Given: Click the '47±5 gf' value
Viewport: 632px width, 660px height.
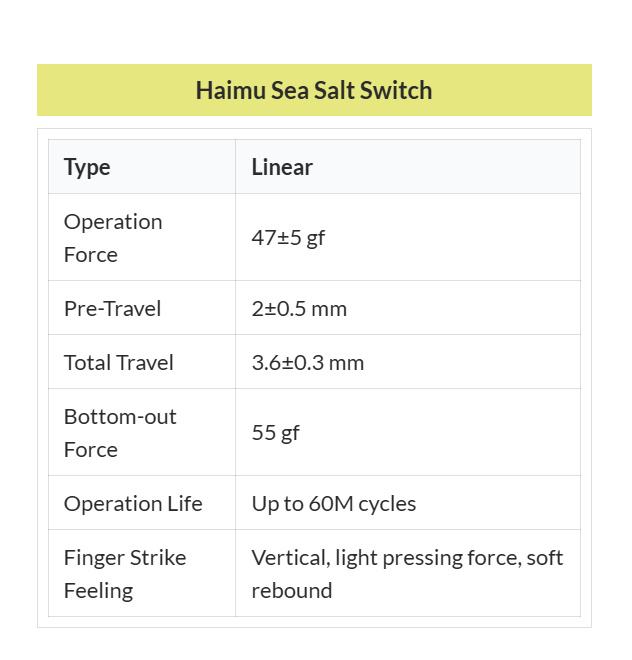Looking at the screenshot, I should (x=288, y=238).
